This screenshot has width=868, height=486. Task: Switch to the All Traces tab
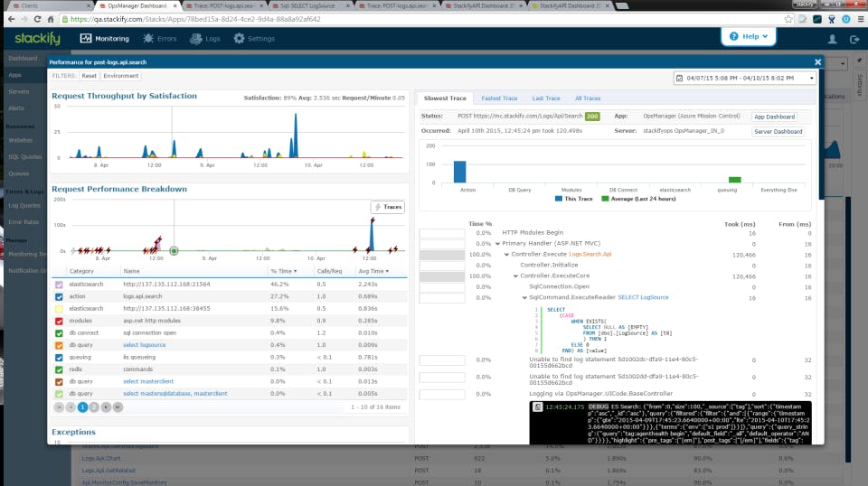[588, 98]
